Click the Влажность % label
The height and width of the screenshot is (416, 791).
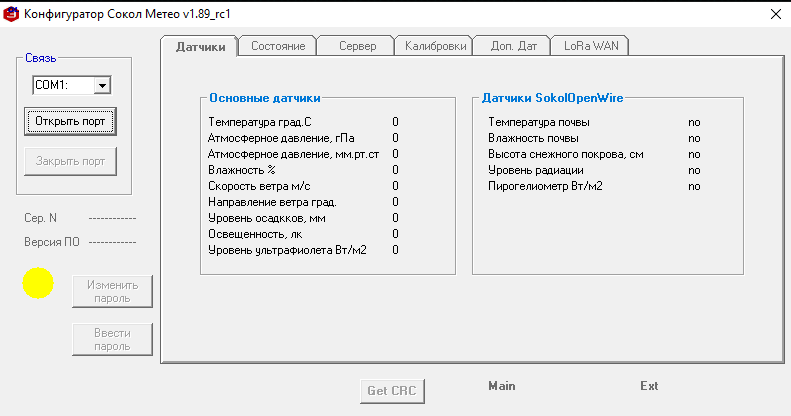point(242,170)
